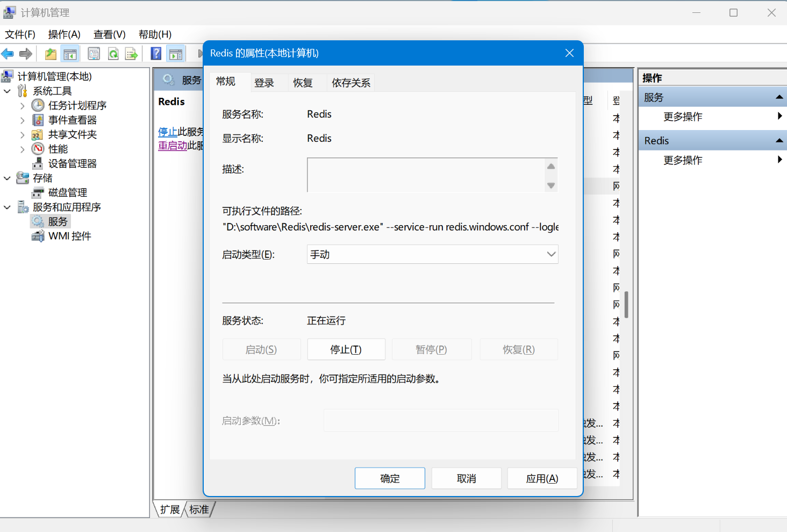Screen dimensions: 787x532
Task: Expand the 性能 node chevron
Action: 23,149
